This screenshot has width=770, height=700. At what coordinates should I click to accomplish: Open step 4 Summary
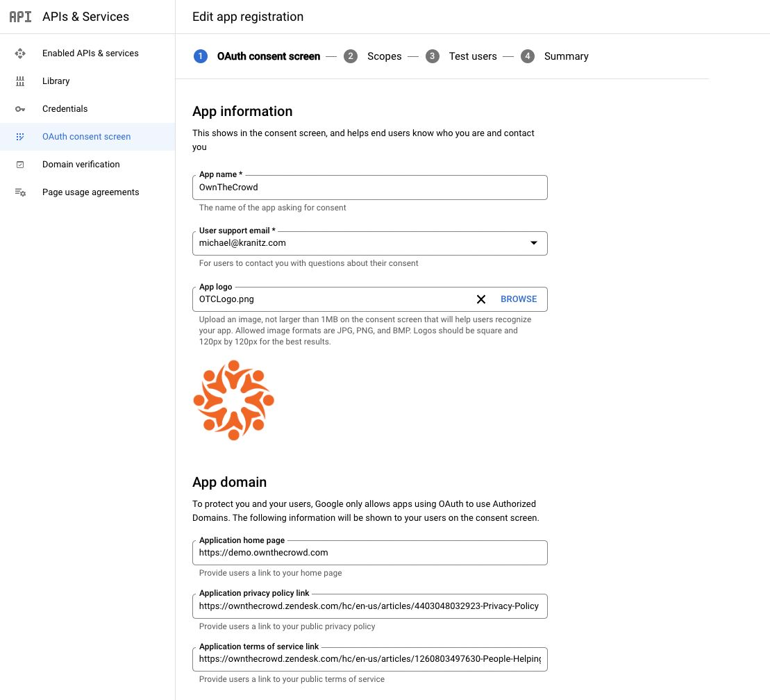(x=566, y=56)
